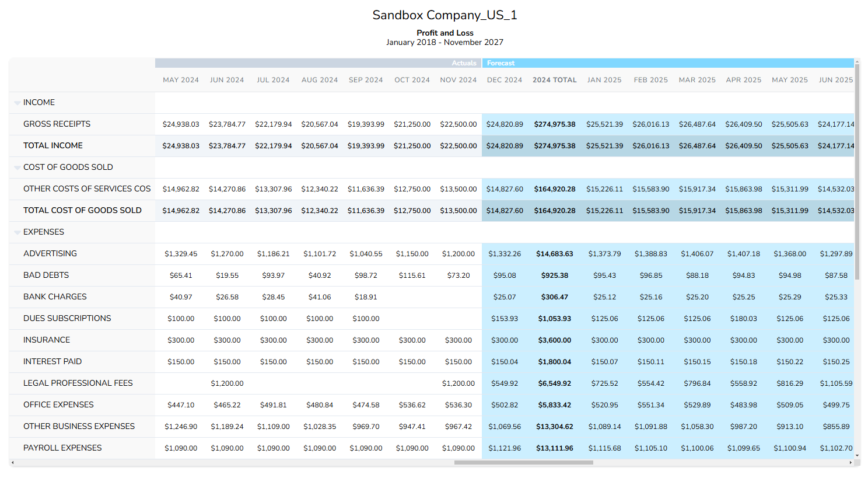The height and width of the screenshot is (478, 868).
Task: Click the ADVERTISING row label
Action: click(50, 254)
